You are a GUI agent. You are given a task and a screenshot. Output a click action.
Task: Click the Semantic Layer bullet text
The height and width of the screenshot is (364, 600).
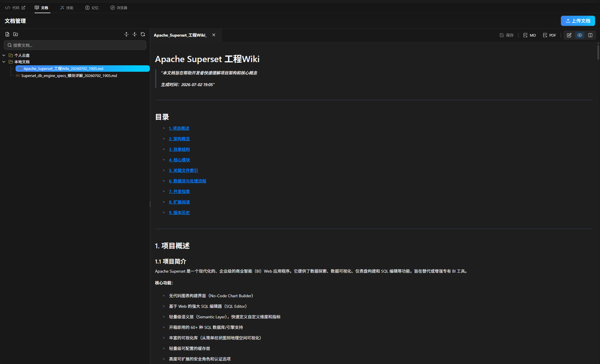click(225, 317)
